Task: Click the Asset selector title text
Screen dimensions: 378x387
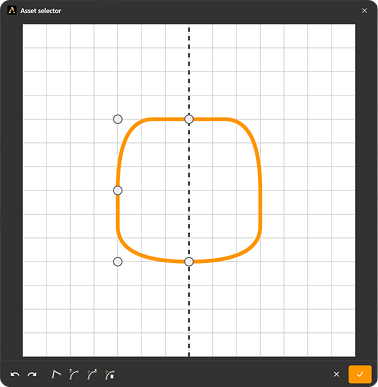Action: pos(41,11)
